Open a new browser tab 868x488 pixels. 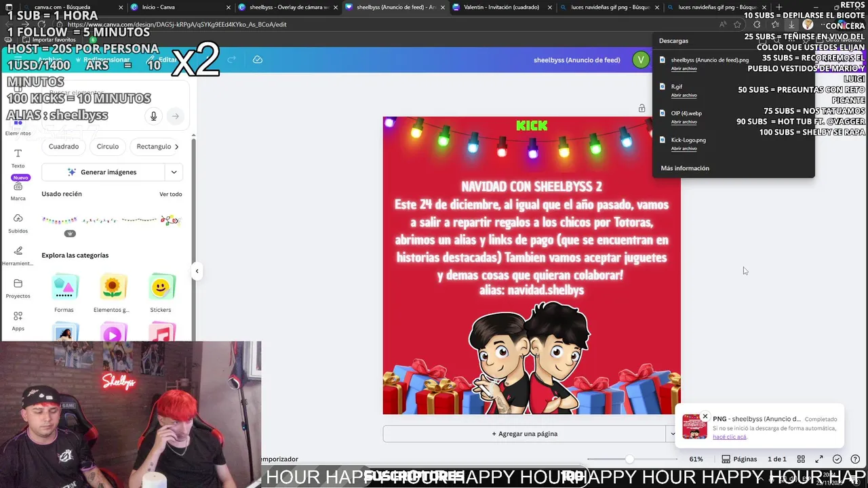pos(778,7)
